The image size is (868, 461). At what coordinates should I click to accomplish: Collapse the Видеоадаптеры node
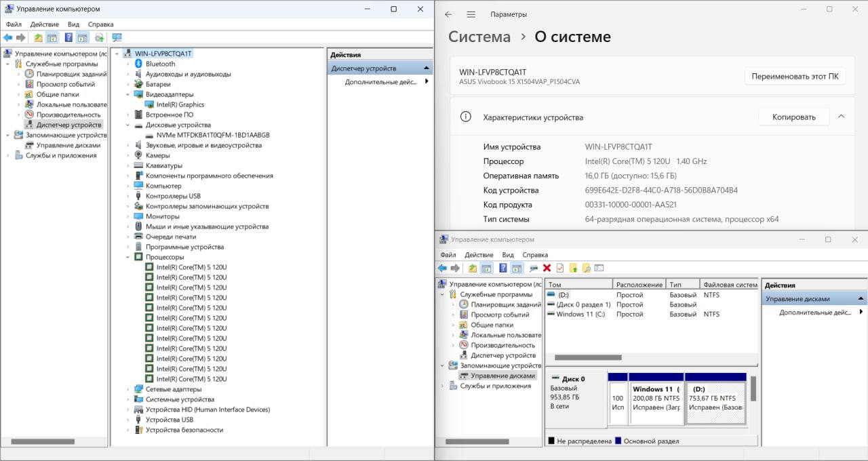point(127,94)
